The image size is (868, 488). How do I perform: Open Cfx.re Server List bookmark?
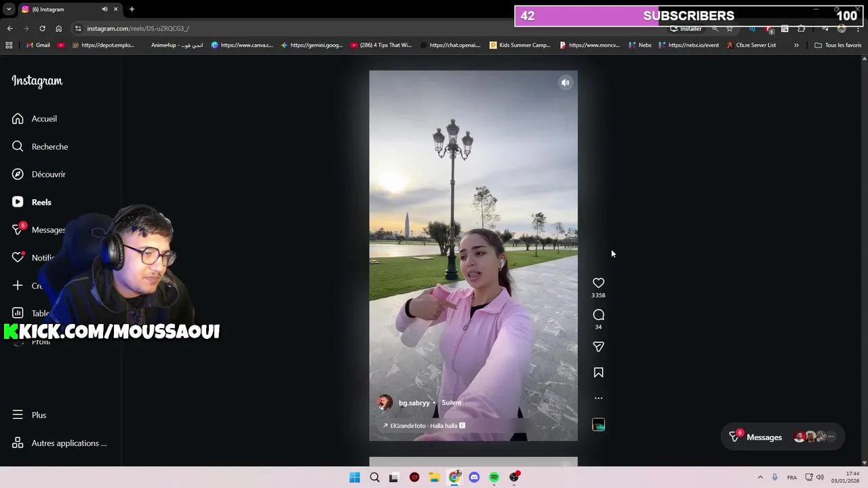(x=751, y=45)
